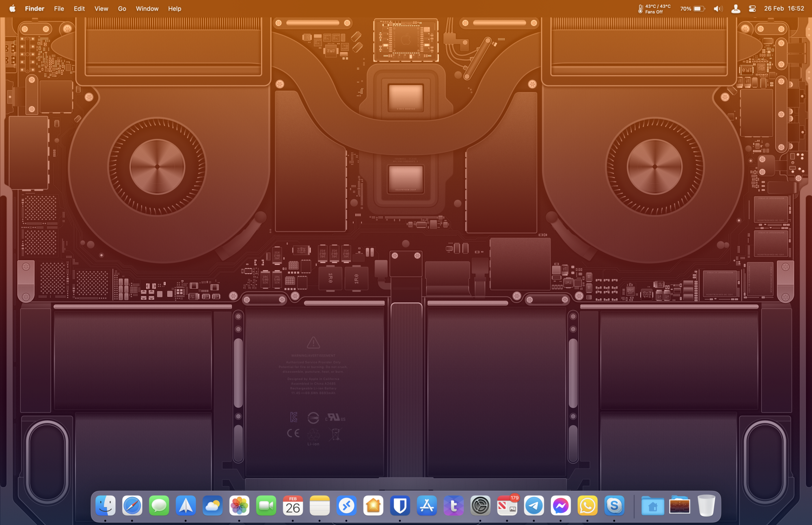
Task: Open the Go menu
Action: point(122,9)
